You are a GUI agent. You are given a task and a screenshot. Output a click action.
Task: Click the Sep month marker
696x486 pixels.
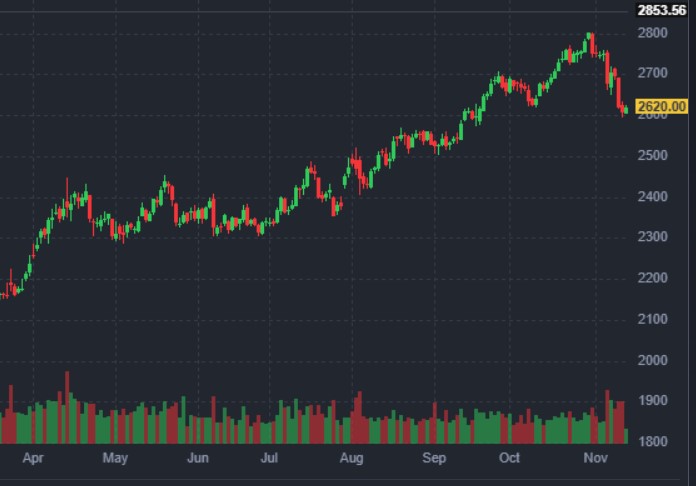[433, 459]
